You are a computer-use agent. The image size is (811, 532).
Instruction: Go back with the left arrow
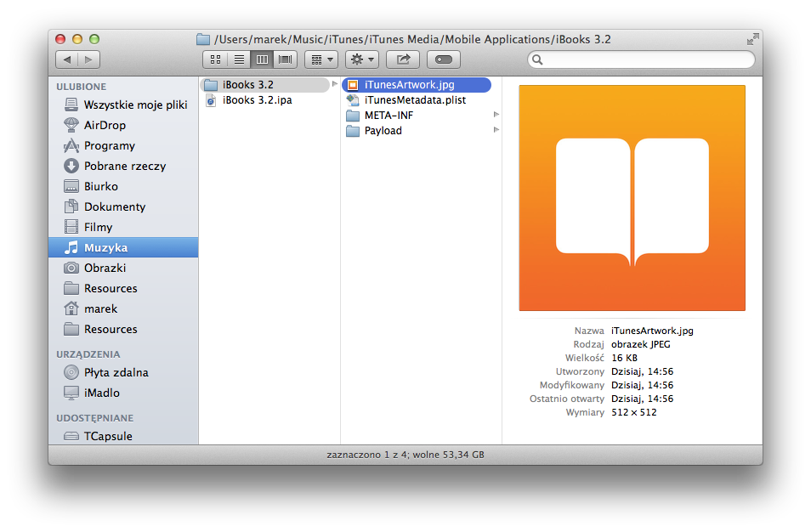[67, 59]
